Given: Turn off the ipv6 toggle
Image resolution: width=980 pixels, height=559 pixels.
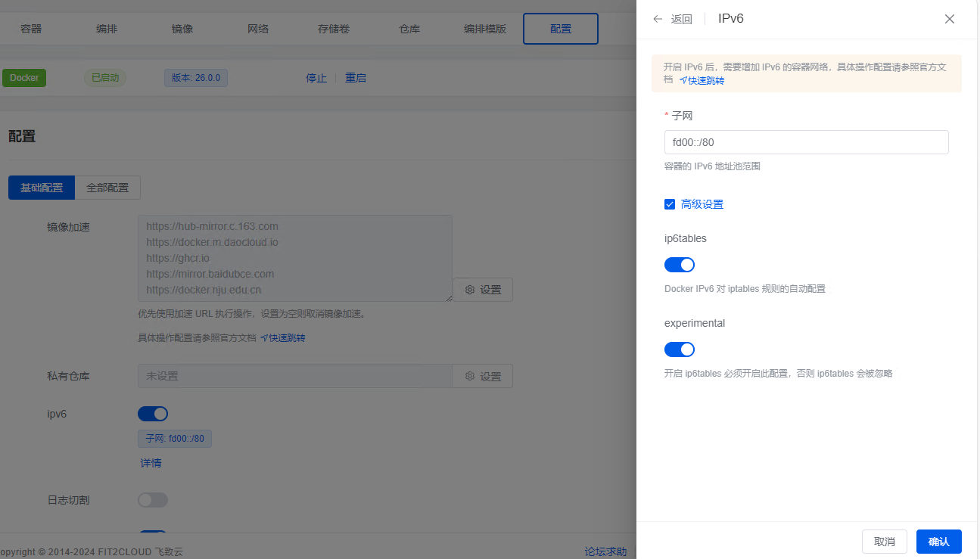Looking at the screenshot, I should 153,414.
